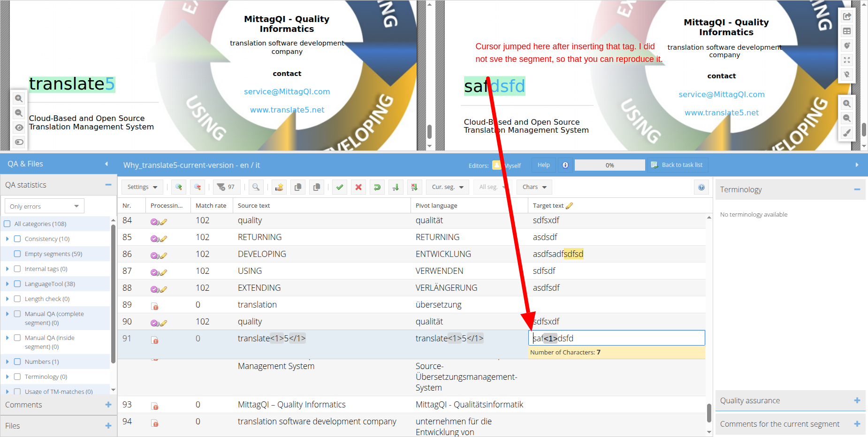Toggle the switch icon in left preview toolbar
Screen dimensions: 868x437
pyautogui.click(x=19, y=142)
